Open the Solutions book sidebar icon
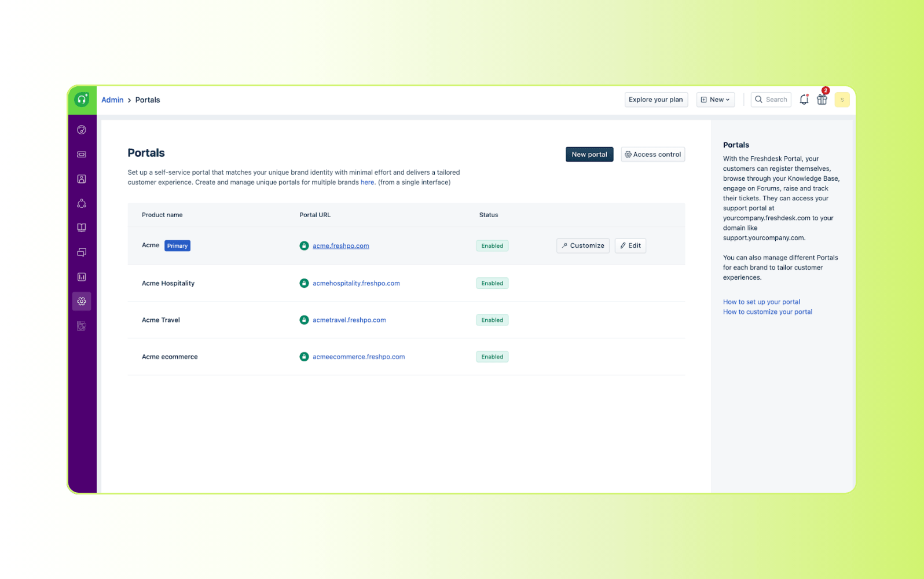 [82, 228]
